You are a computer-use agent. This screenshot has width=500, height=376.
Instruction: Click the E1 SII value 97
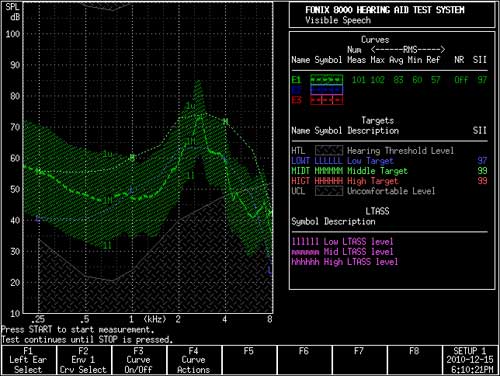click(482, 80)
